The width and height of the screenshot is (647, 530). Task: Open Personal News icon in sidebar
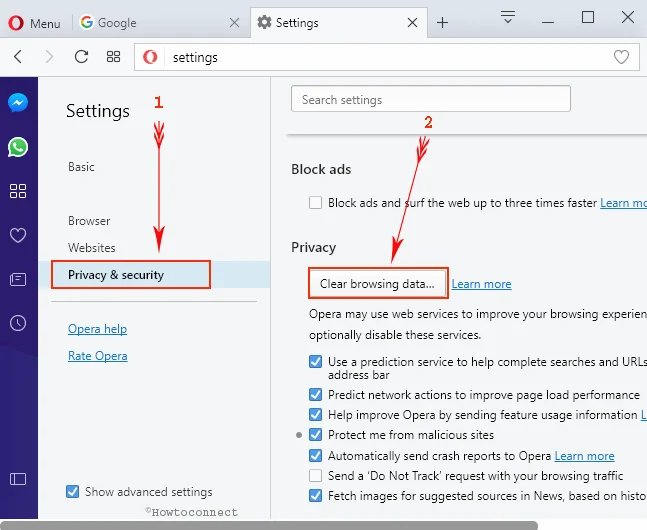point(18,279)
